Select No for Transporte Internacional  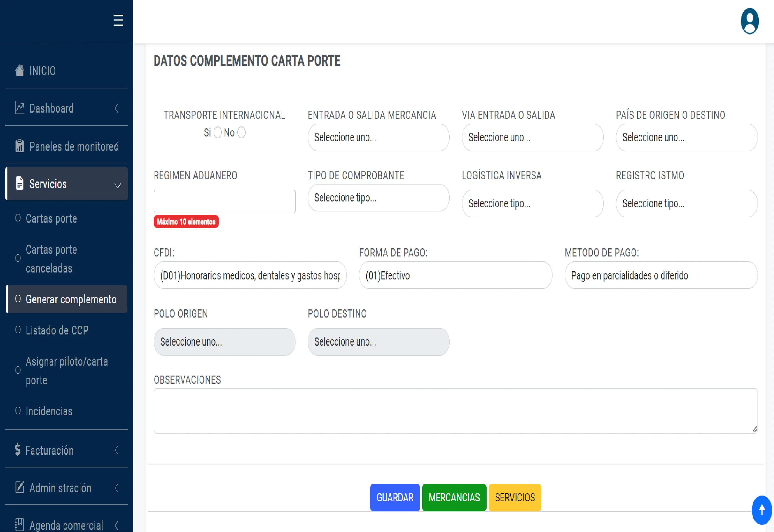pyautogui.click(x=241, y=133)
